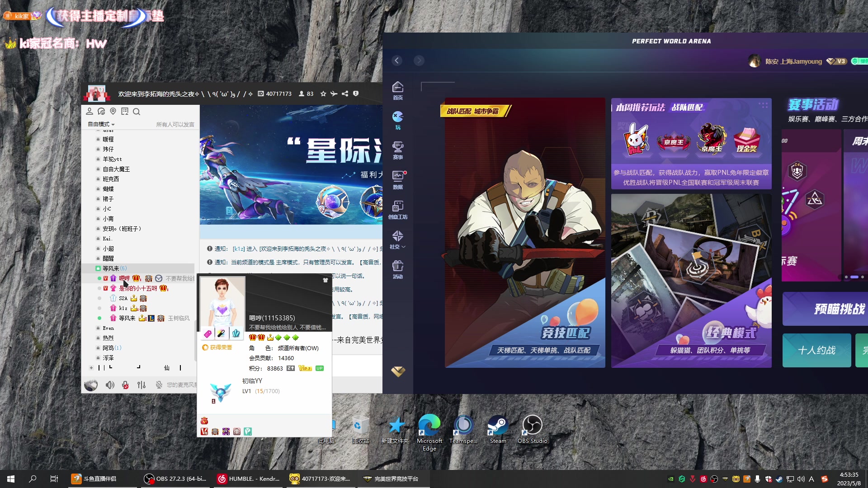This screenshot has width=868, height=488.
Task: Favorite the YY channel with the star icon
Action: 323,94
